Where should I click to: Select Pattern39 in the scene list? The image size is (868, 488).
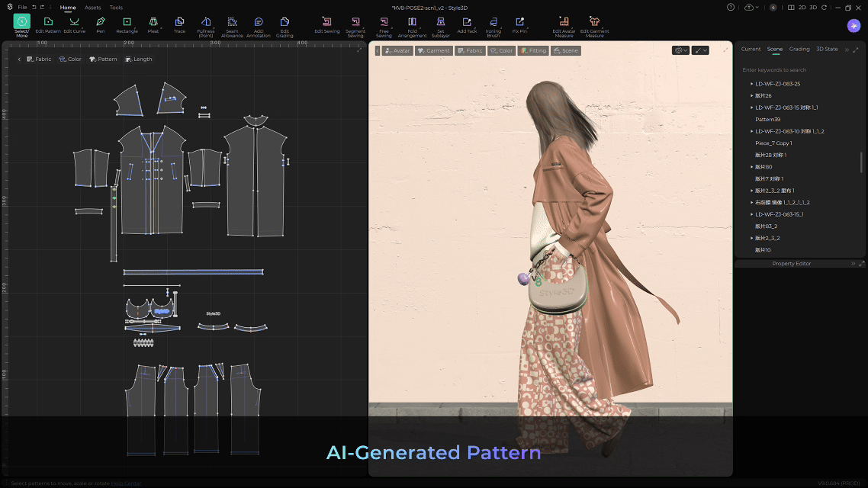767,120
